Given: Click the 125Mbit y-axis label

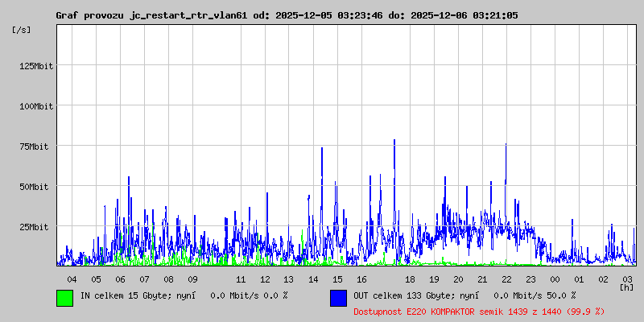Looking at the screenshot, I should [x=35, y=66].
